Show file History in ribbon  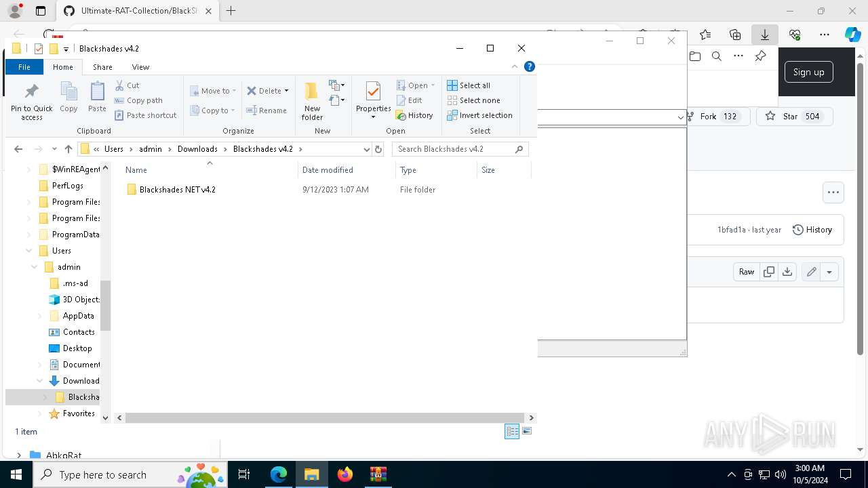(414, 115)
